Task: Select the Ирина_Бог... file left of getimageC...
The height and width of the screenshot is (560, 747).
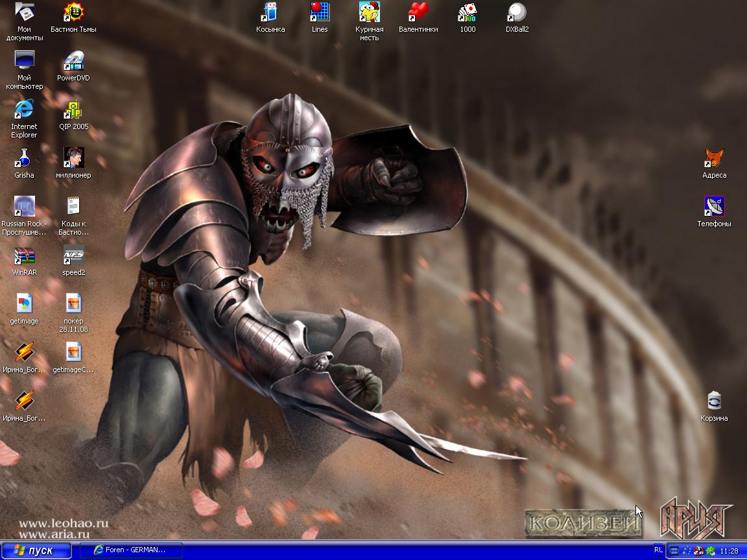Action: [x=24, y=358]
